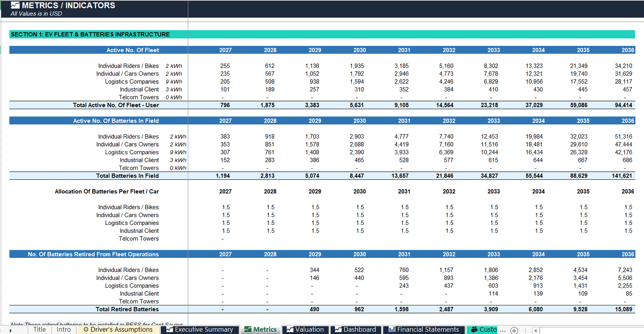This screenshot has height=334, width=644.
Task: Open the Title sheet tab
Action: 39,330
